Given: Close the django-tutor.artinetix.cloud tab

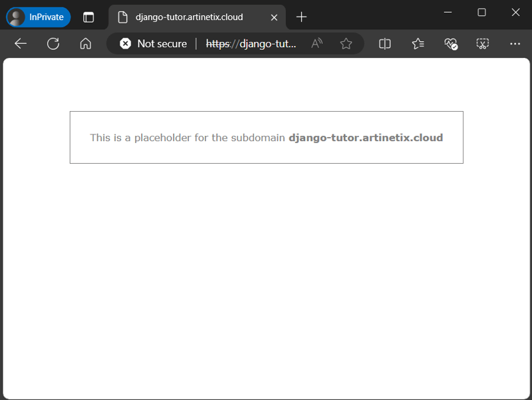Looking at the screenshot, I should [x=274, y=17].
